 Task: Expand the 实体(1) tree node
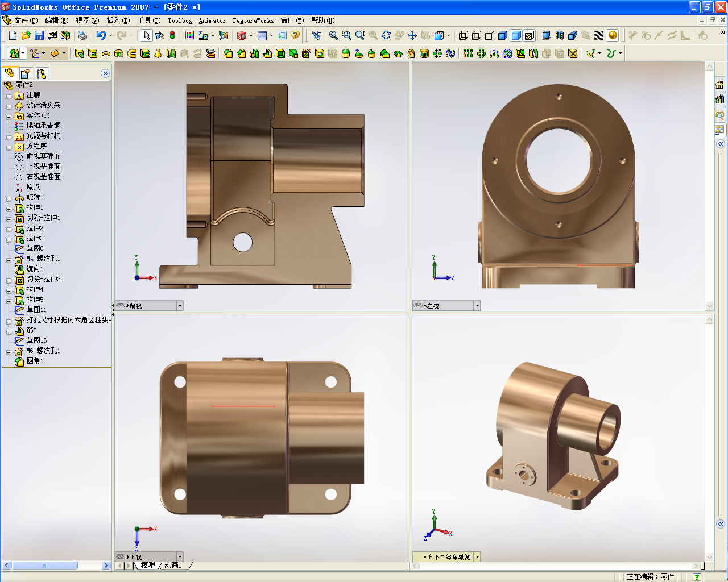click(9, 117)
